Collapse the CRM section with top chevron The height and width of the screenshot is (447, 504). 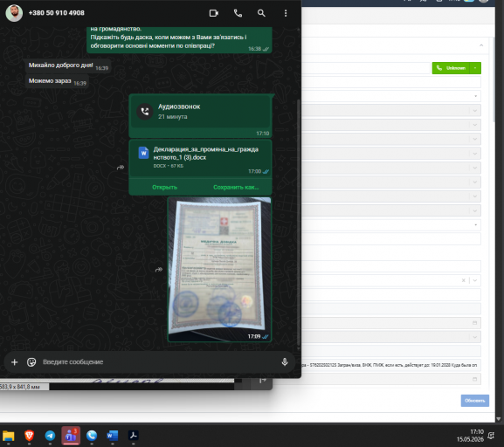point(481,45)
